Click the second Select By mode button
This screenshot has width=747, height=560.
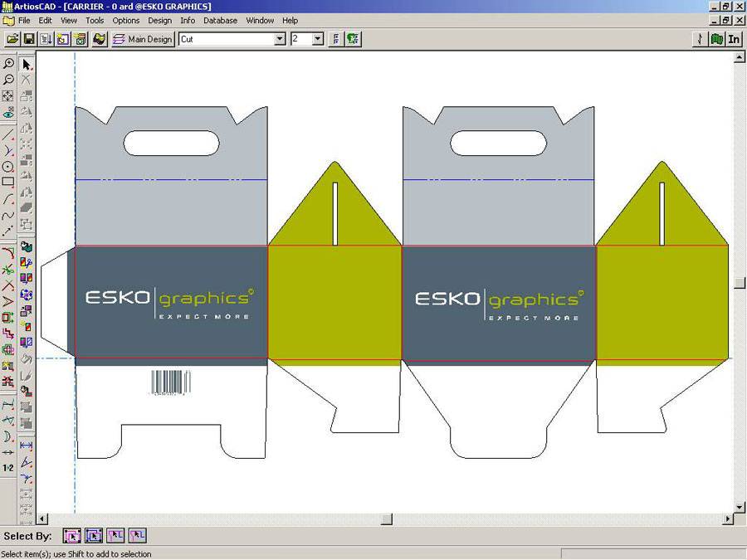point(94,536)
